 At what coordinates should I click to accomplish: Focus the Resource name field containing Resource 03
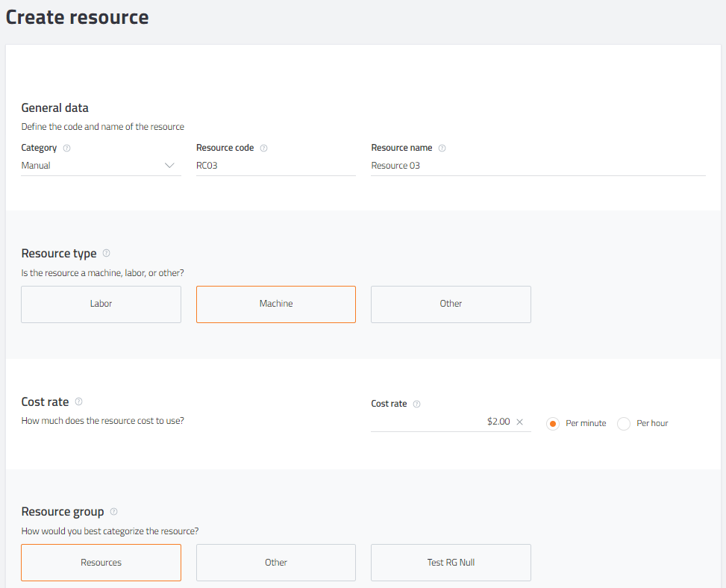click(x=538, y=166)
